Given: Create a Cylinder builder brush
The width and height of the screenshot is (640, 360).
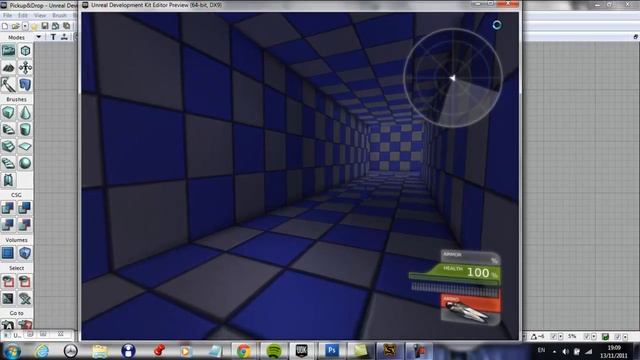Looking at the screenshot, I should coord(25,129).
